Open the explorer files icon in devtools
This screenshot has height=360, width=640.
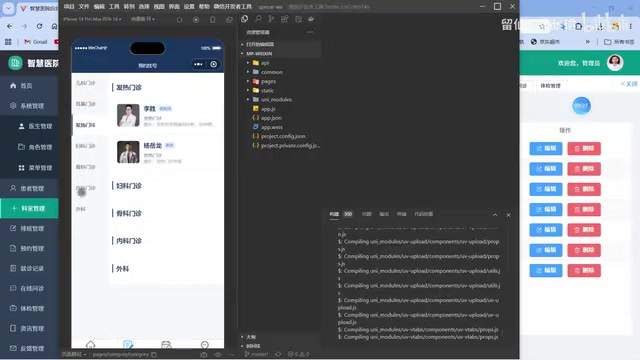click(x=244, y=19)
